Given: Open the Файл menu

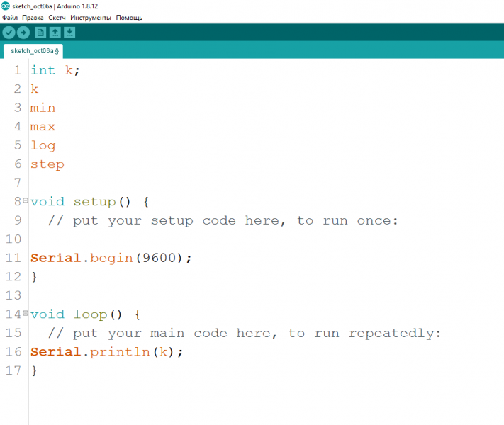Looking at the screenshot, I should pos(10,17).
